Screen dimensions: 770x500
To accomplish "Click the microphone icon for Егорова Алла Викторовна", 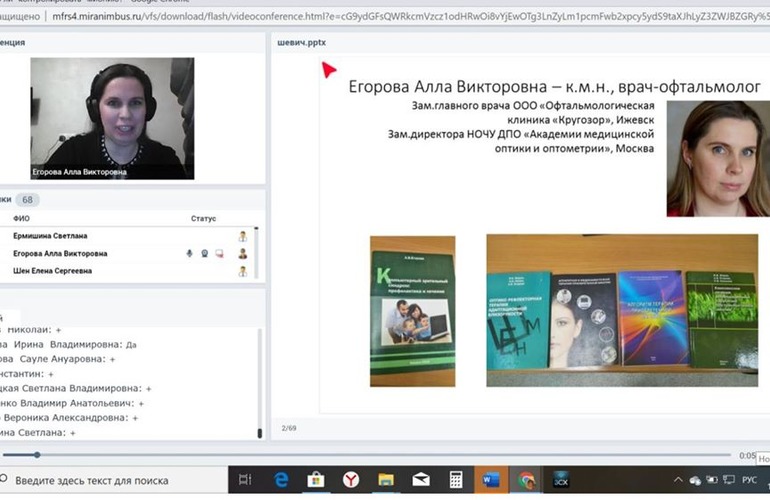I will point(190,253).
